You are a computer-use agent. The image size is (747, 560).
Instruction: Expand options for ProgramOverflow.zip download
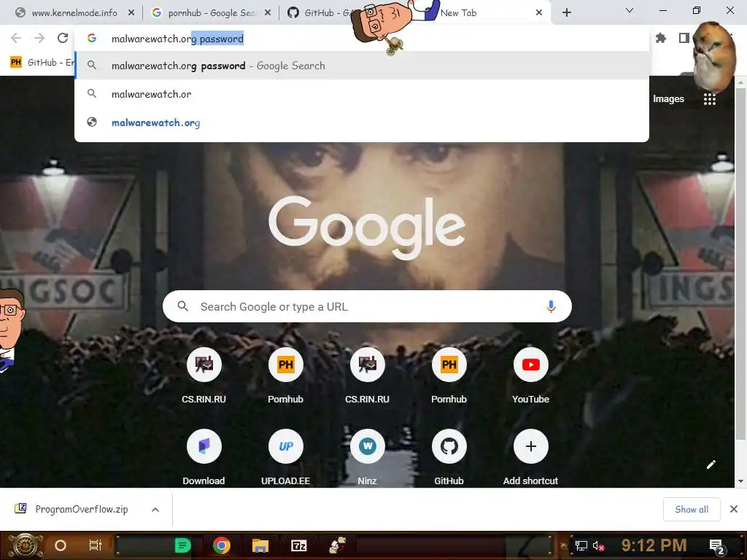coord(155,510)
